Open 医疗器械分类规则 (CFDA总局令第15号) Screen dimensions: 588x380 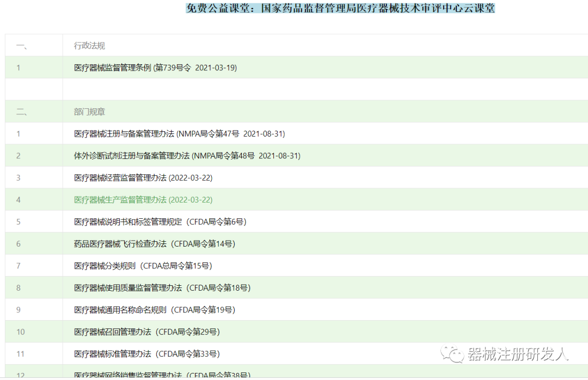click(144, 266)
